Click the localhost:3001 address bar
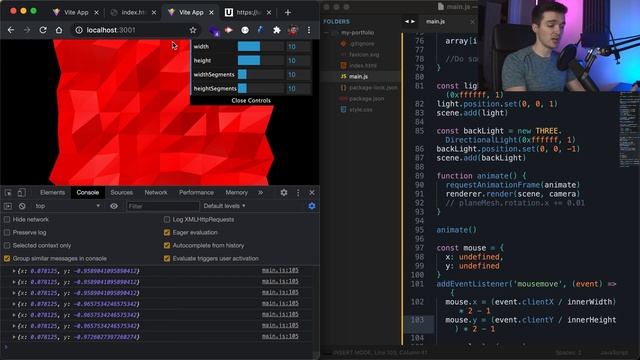The width and height of the screenshot is (640, 360). pyautogui.click(x=135, y=30)
